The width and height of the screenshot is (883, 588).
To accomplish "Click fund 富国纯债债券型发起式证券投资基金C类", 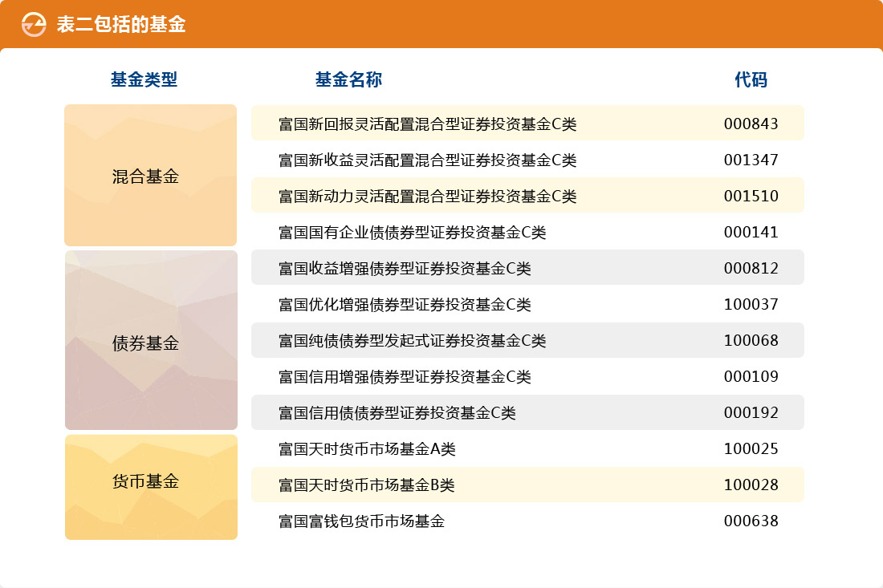I will click(413, 340).
